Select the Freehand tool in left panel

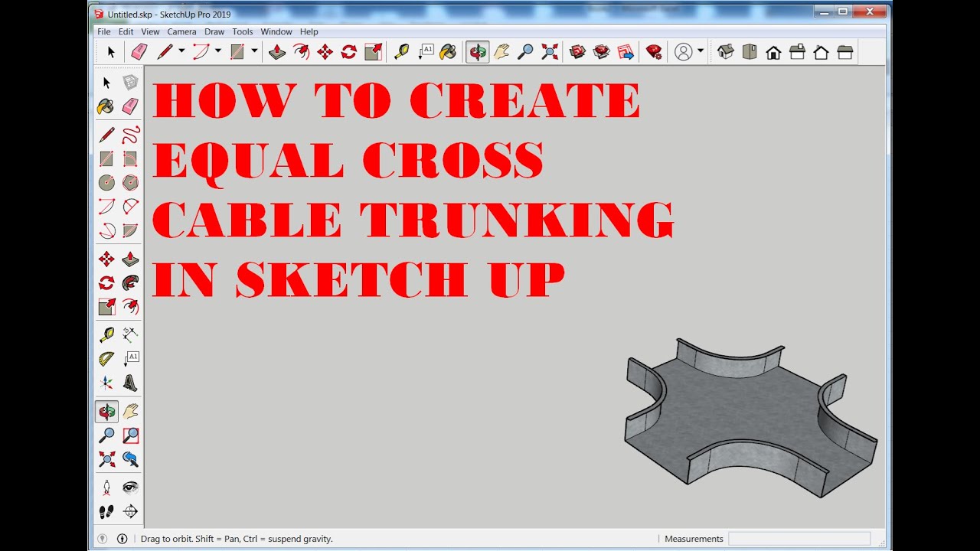click(130, 135)
